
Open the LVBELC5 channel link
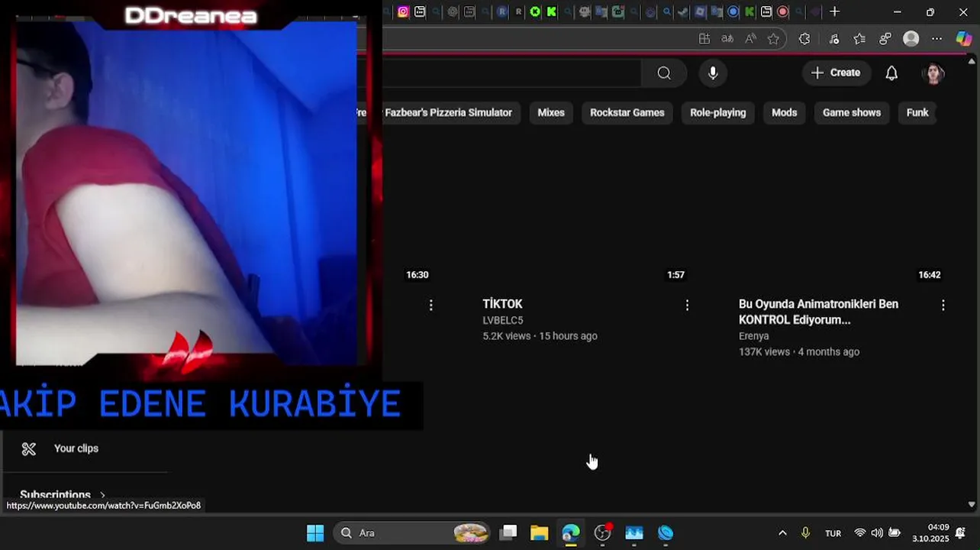(x=502, y=321)
